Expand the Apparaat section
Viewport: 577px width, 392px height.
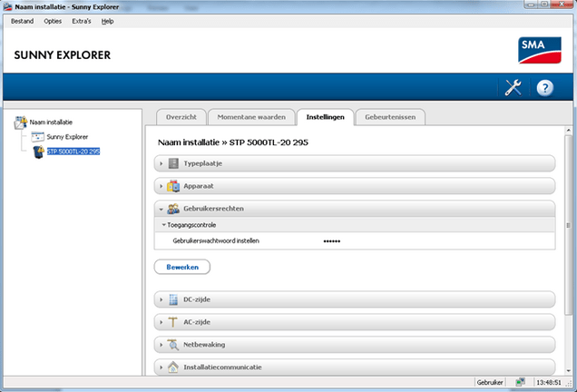161,186
